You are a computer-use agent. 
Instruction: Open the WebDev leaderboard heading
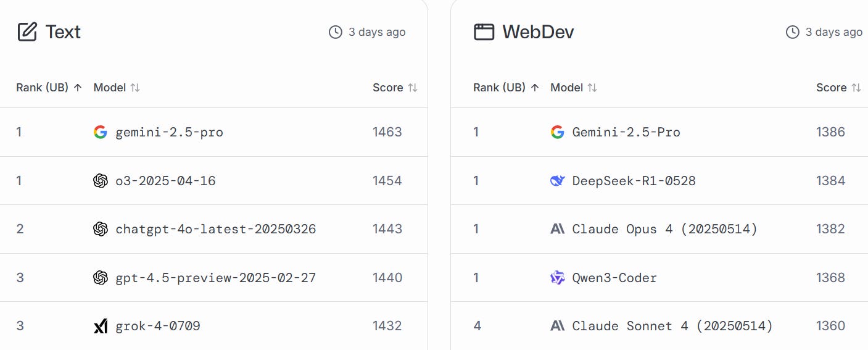pos(538,31)
